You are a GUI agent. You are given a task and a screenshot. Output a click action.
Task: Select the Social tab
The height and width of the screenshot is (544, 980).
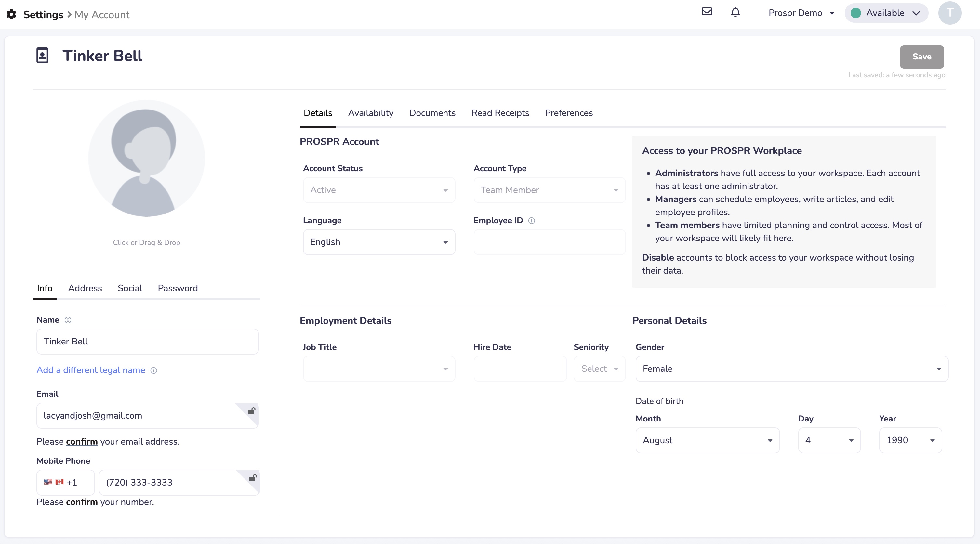[x=130, y=288]
